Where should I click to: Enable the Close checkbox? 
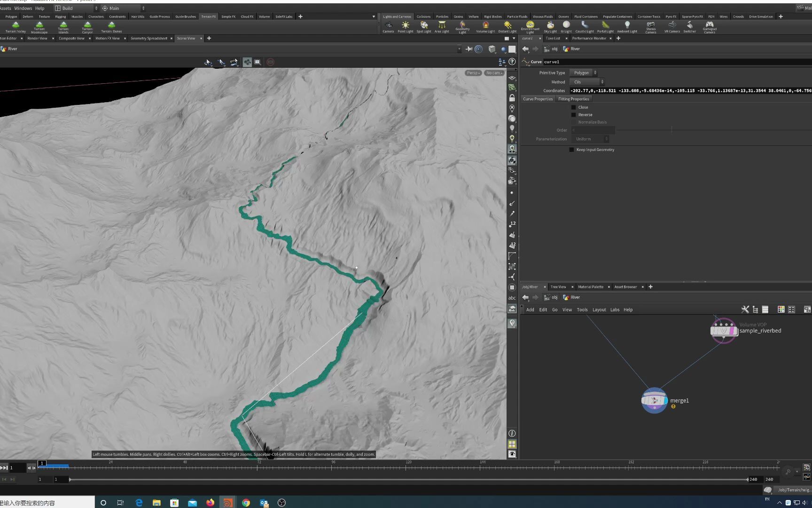coord(573,107)
